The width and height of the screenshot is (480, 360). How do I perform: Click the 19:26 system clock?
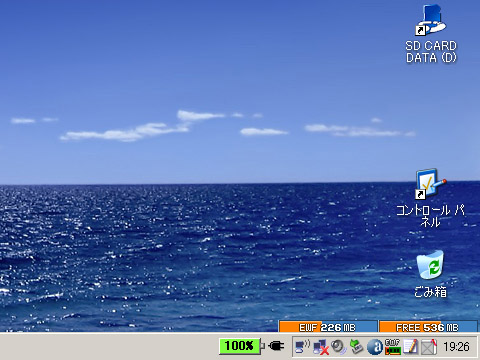(456, 347)
